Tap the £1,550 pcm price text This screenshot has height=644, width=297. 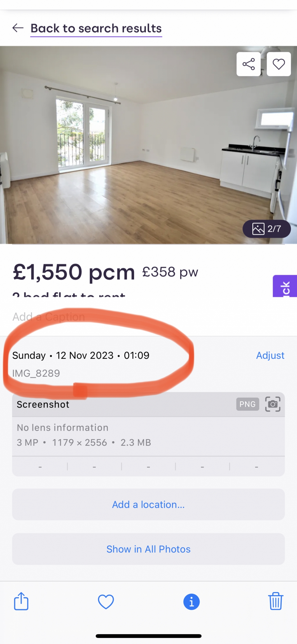click(74, 272)
